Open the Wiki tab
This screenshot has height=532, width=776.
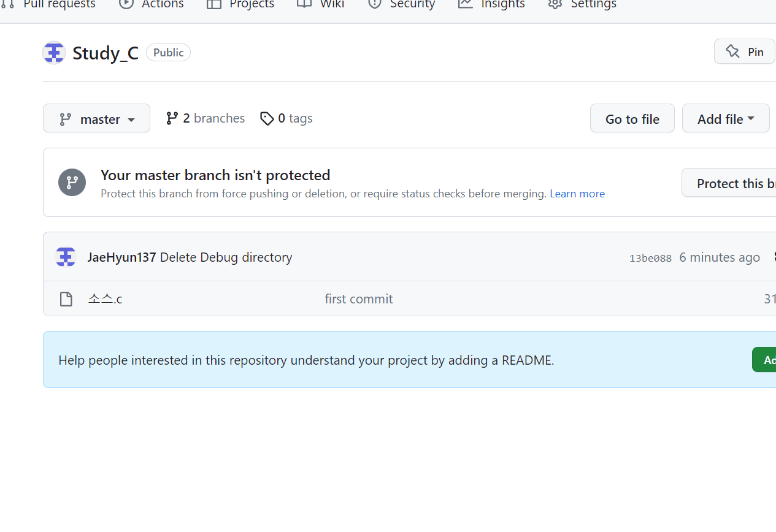tap(320, 5)
